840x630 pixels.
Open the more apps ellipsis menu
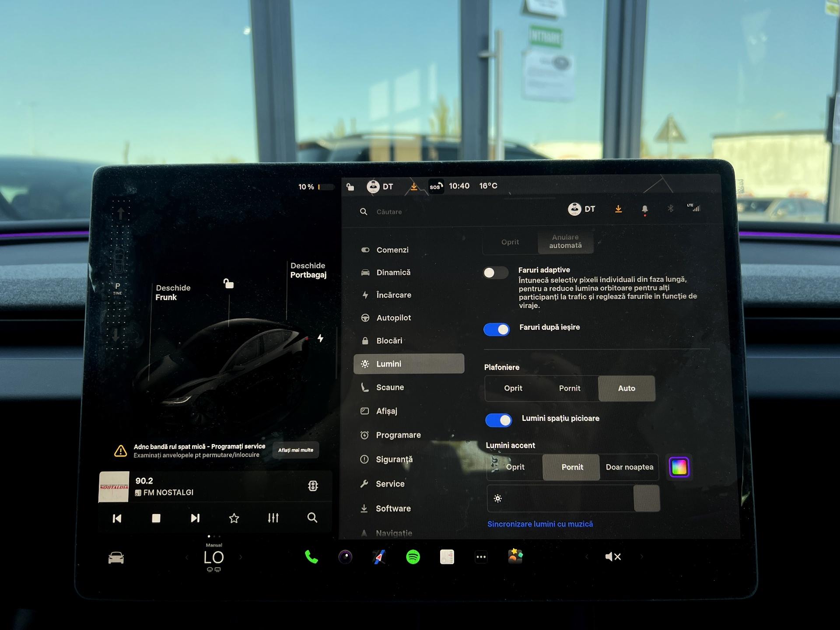tap(481, 557)
